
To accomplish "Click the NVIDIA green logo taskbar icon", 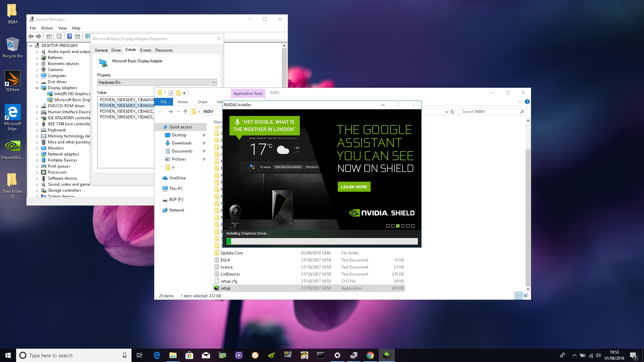I will [272, 355].
